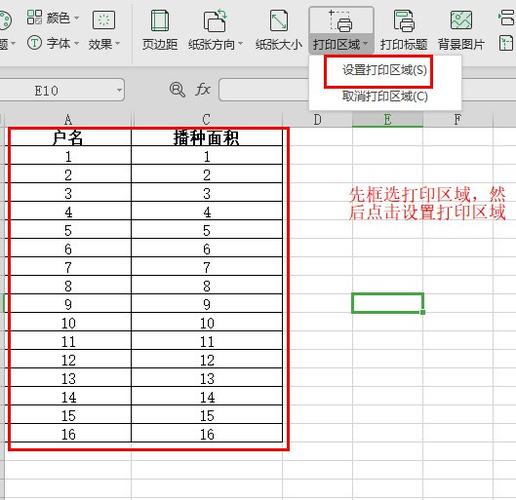The image size is (516, 500).
Task: Expand the 颜色 dropdown arrow
Action: click(x=76, y=18)
